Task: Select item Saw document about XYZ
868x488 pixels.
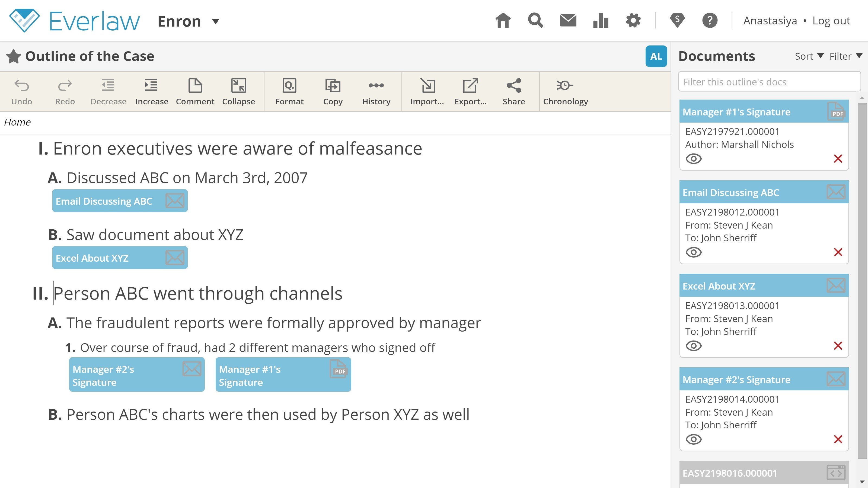Action: [155, 235]
